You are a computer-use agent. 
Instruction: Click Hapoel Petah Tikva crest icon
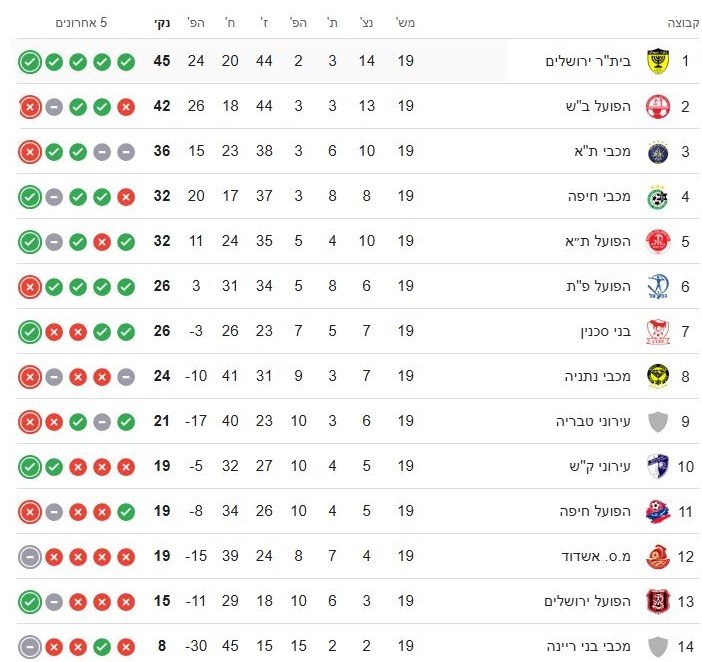(x=656, y=287)
